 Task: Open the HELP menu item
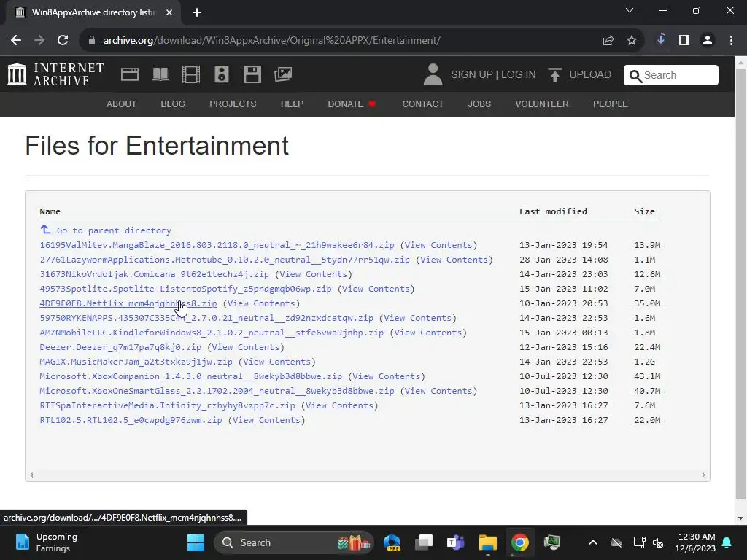(292, 104)
